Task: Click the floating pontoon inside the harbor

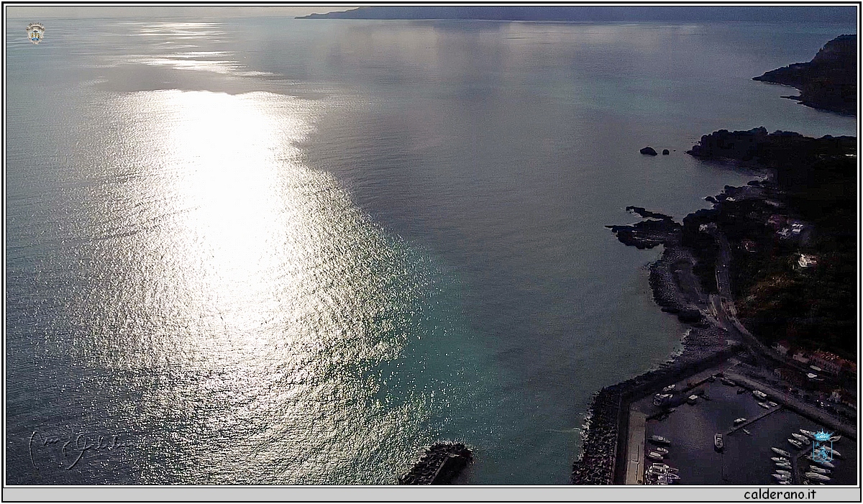Action: tap(753, 419)
